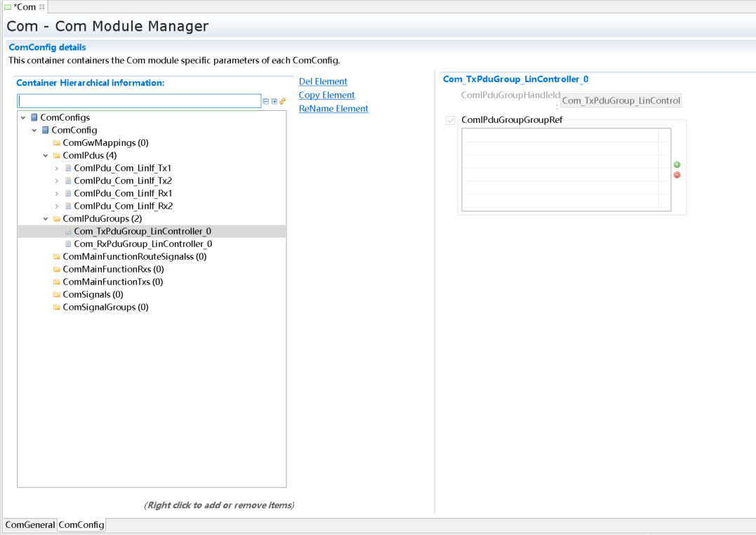Click the collapse all tree icon
756x535 pixels.
click(x=266, y=102)
